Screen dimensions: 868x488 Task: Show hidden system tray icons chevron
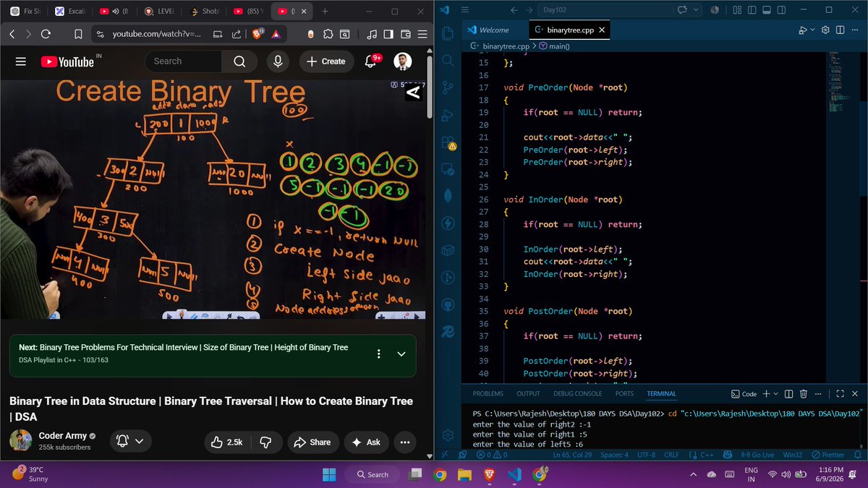(x=693, y=474)
